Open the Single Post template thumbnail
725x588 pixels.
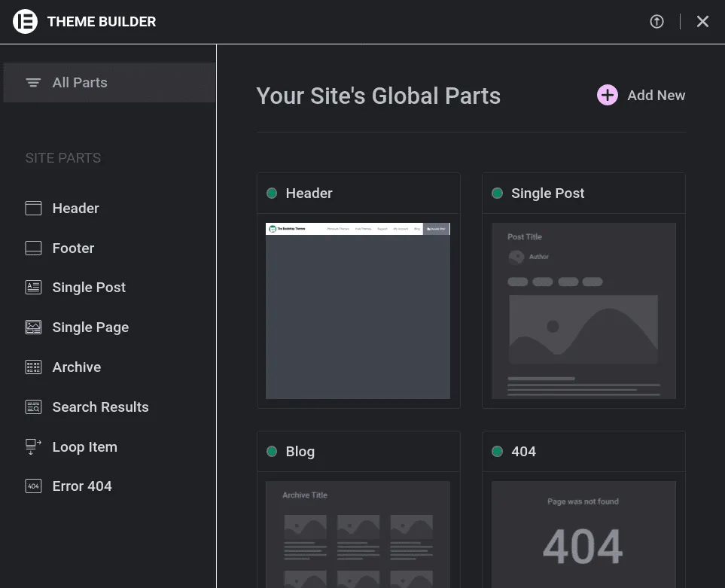tap(583, 311)
